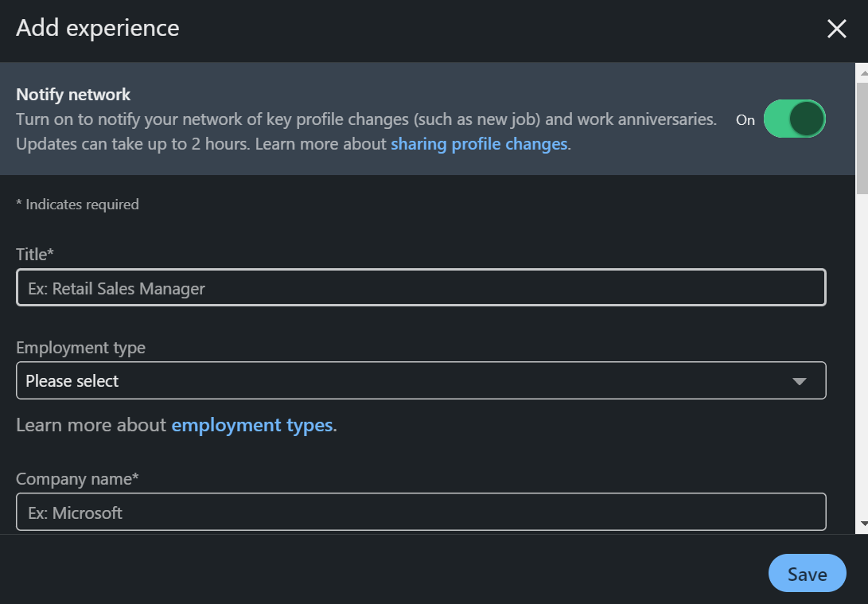Click the 'Employment type' field label
This screenshot has height=604, width=868.
coord(80,348)
